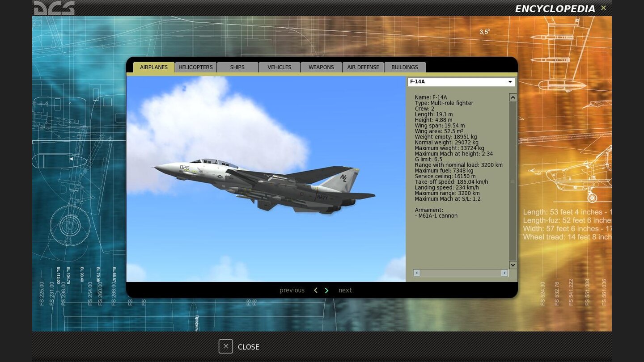This screenshot has height=362, width=644.
Task: Click the 'next' text link
Action: point(345,290)
